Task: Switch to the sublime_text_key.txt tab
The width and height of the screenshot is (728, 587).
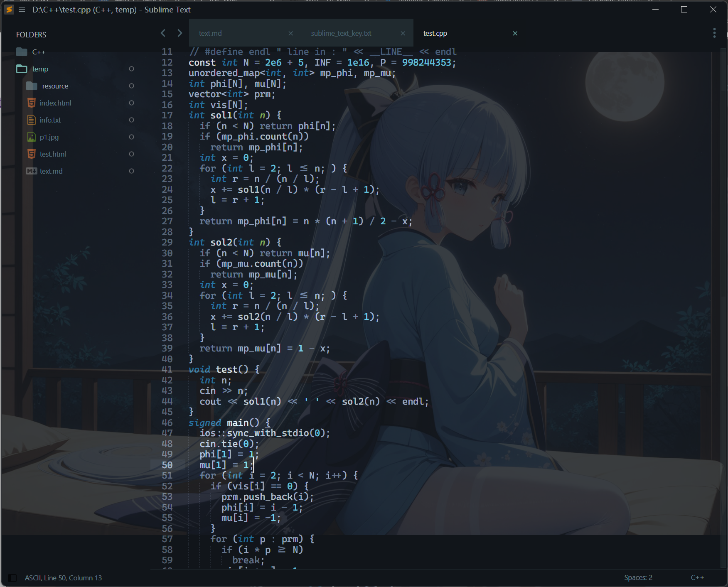Action: (x=357, y=33)
